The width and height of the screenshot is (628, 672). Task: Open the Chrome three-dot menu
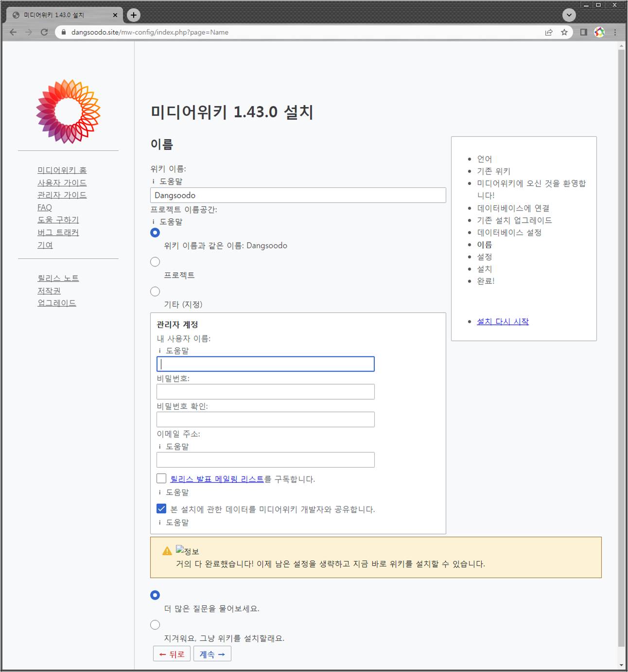[x=615, y=32]
